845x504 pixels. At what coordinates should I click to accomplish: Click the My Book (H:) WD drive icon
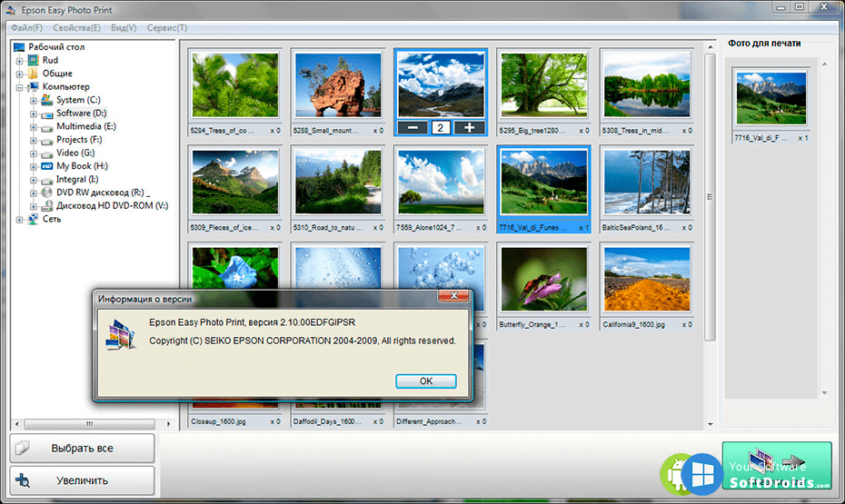pyautogui.click(x=46, y=166)
